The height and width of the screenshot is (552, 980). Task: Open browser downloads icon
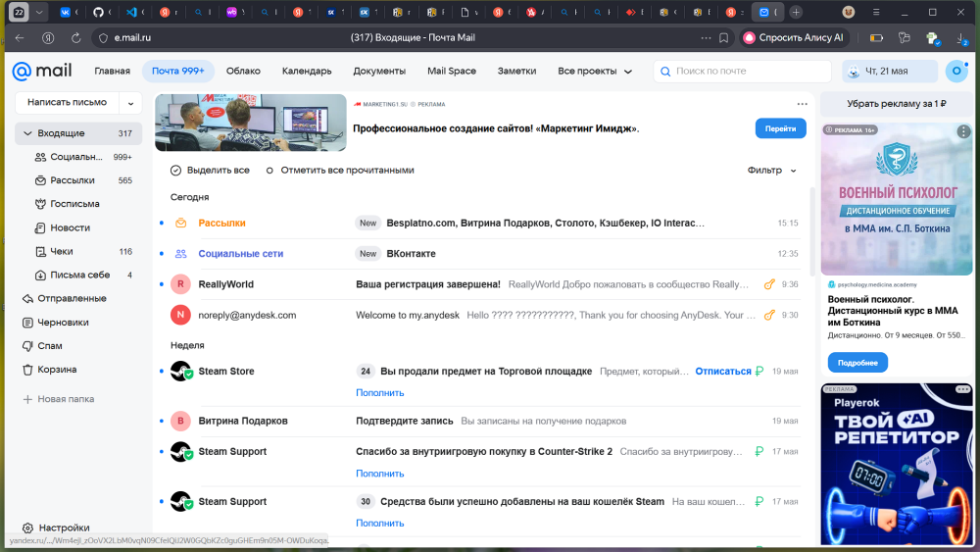[x=962, y=39]
